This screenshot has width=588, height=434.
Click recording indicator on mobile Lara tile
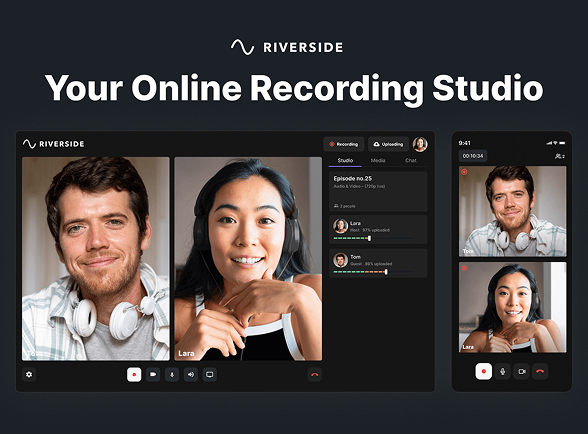(464, 268)
